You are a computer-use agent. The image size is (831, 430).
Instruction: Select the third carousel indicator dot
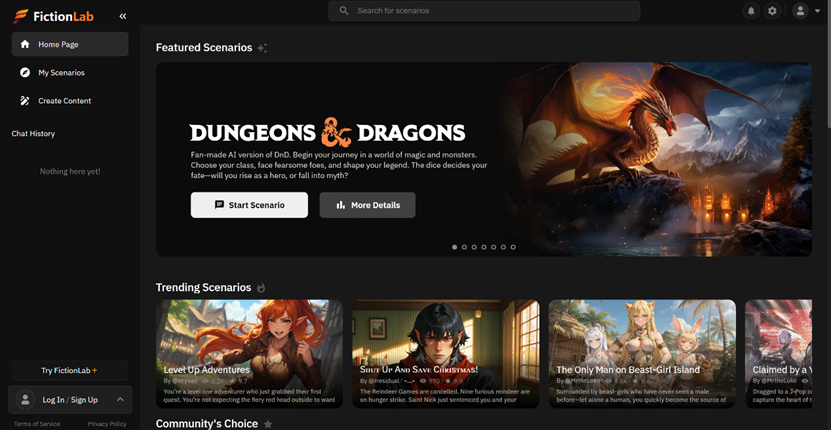474,247
